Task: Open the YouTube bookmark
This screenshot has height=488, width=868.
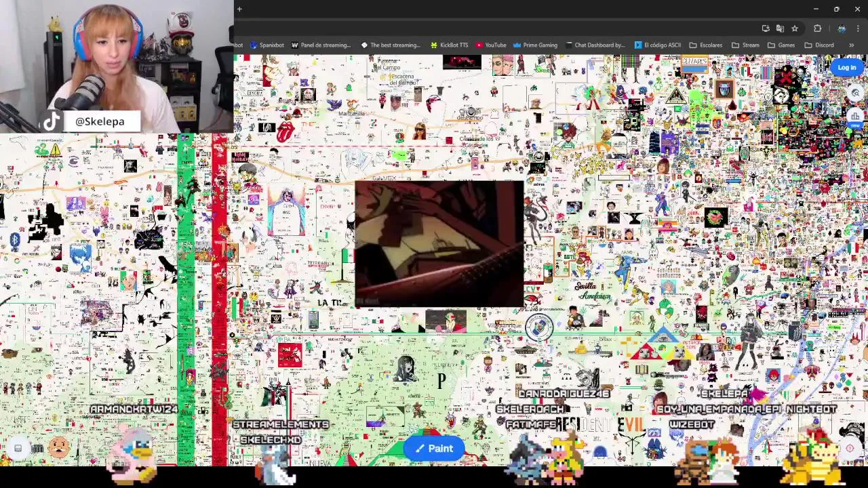Action: coord(491,45)
